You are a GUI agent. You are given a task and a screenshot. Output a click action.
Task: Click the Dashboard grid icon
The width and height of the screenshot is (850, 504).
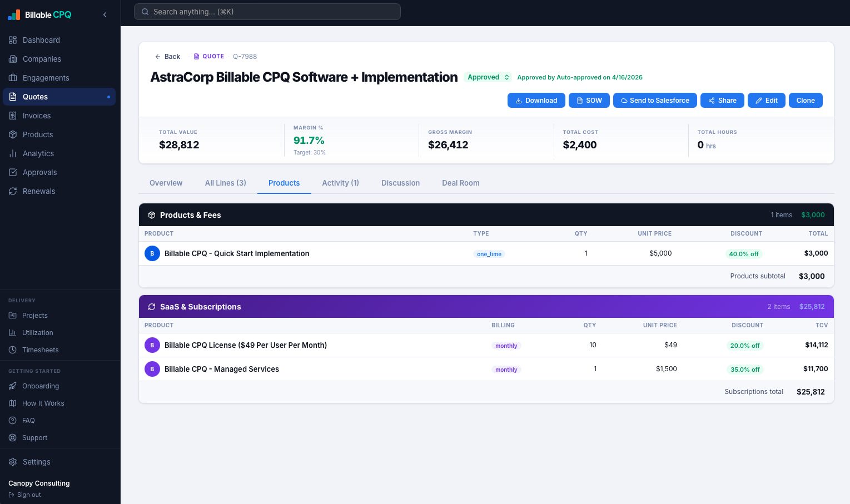click(13, 40)
